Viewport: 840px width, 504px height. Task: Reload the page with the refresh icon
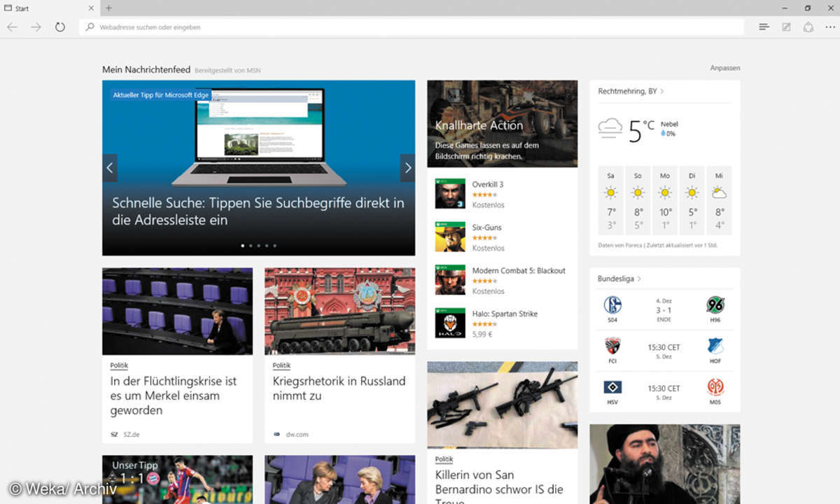click(60, 27)
